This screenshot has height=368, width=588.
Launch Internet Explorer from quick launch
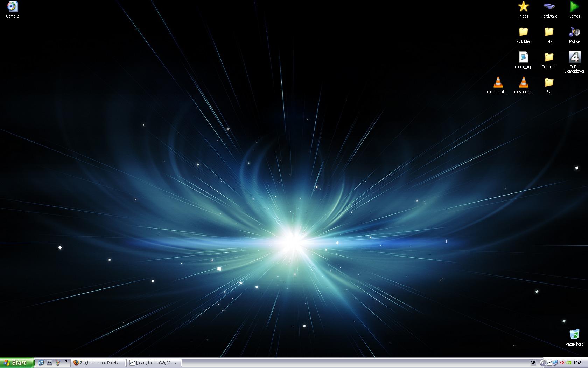(41, 363)
